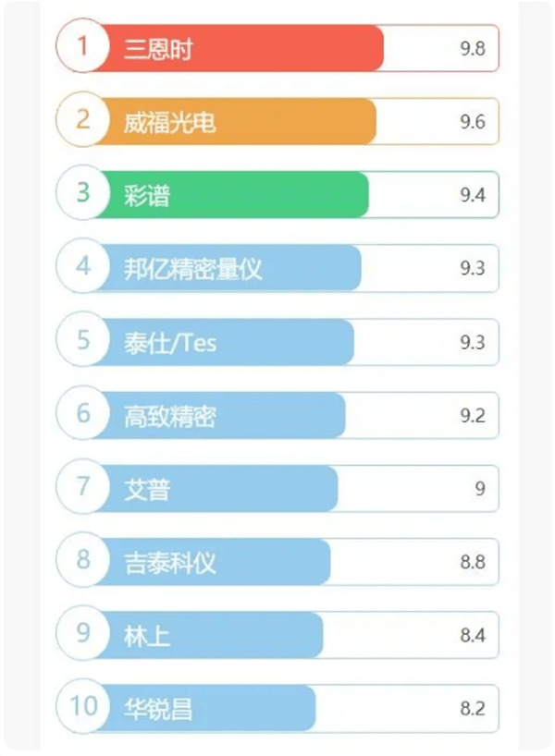
Task: Select the 艾普 brand name
Action: click(146, 489)
